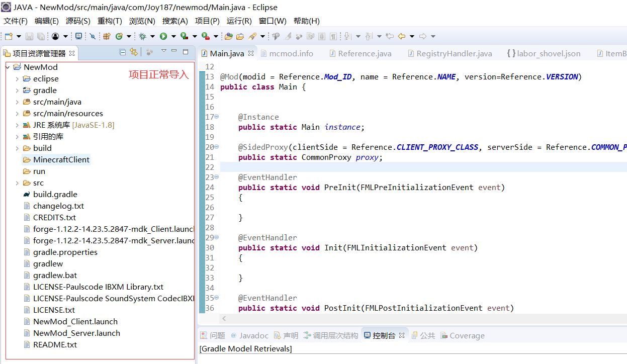
Task: Click the Forward navigation arrow icon
Action: (423, 36)
